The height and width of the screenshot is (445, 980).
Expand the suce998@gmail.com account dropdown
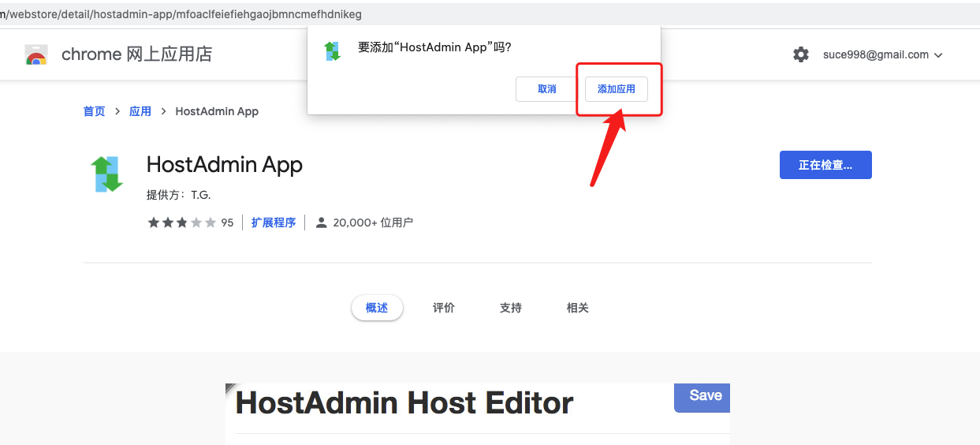[883, 54]
